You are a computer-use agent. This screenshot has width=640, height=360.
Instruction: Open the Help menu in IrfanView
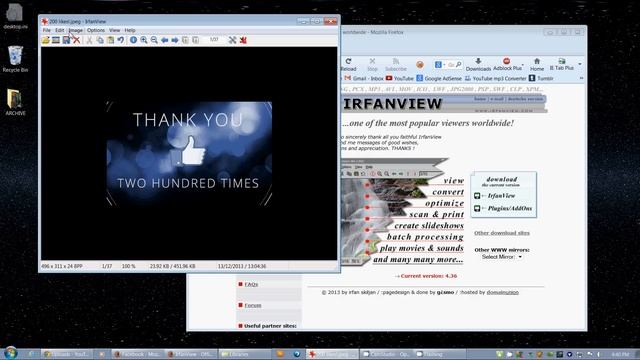[130, 30]
